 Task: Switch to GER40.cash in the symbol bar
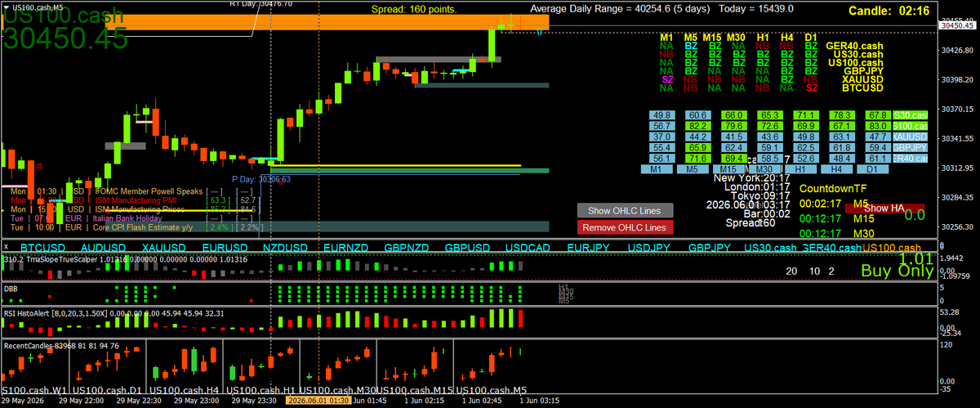(831, 247)
